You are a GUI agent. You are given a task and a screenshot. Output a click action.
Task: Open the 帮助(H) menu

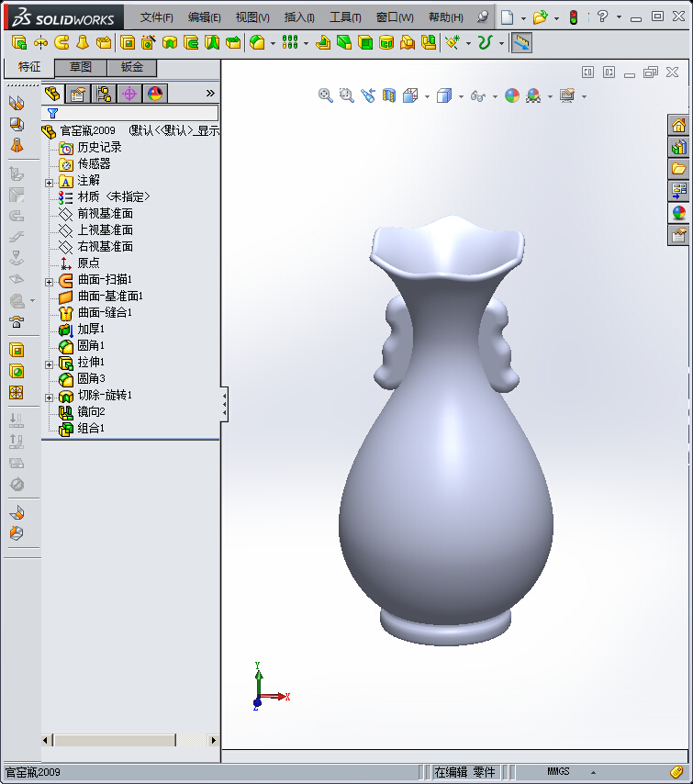(445, 17)
